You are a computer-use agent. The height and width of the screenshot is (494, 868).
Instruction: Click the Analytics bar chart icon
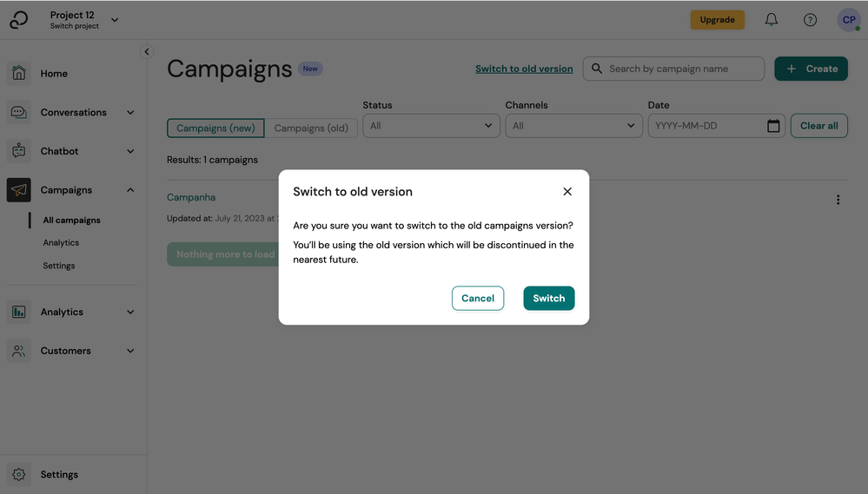pyautogui.click(x=19, y=312)
